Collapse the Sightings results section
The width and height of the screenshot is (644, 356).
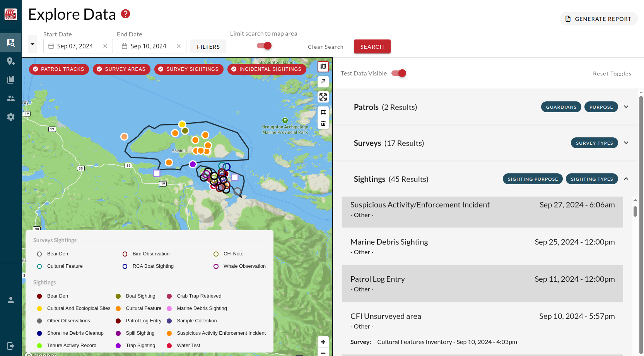point(626,179)
